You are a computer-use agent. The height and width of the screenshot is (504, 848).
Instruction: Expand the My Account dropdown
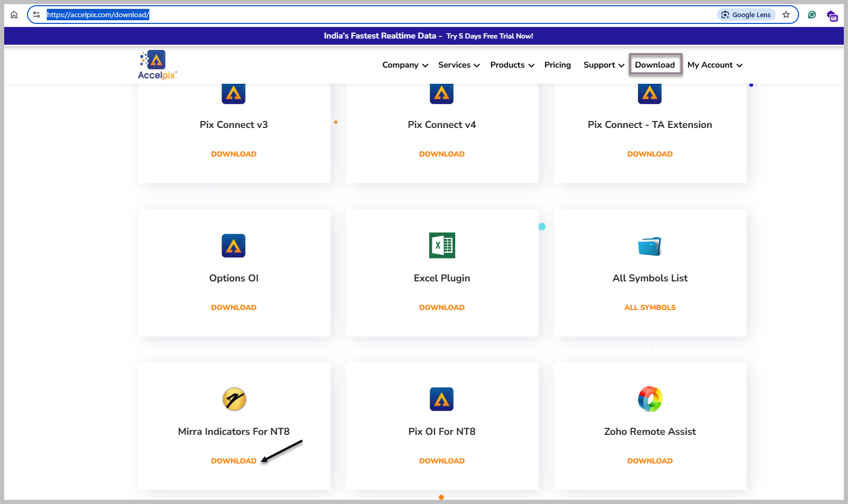coord(715,65)
